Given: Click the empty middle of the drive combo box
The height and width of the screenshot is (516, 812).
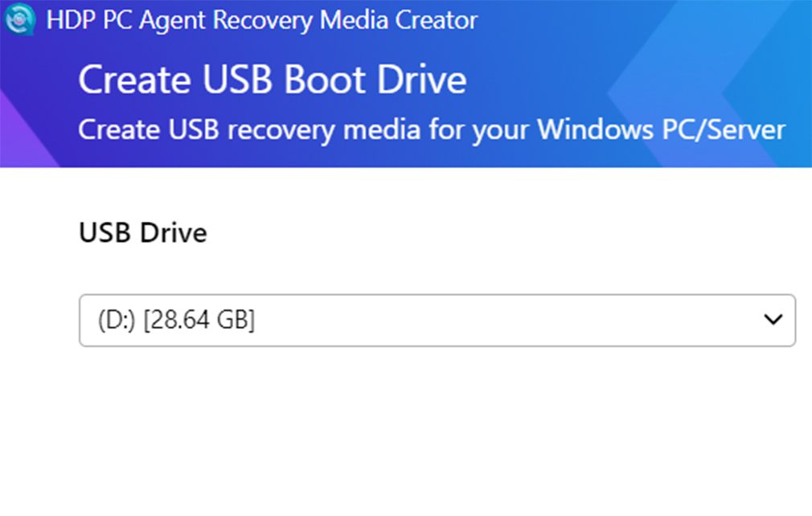Looking at the screenshot, I should point(498,320).
